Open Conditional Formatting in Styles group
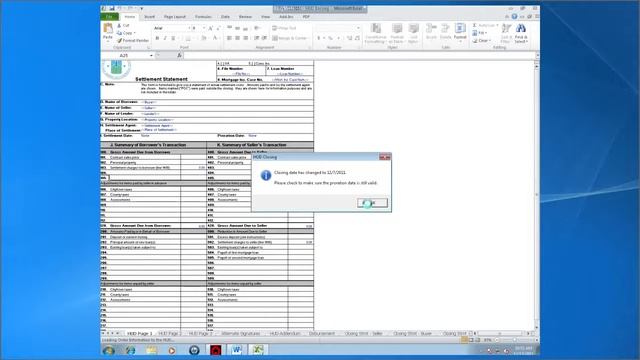This screenshot has height=360, width=640. tap(375, 33)
